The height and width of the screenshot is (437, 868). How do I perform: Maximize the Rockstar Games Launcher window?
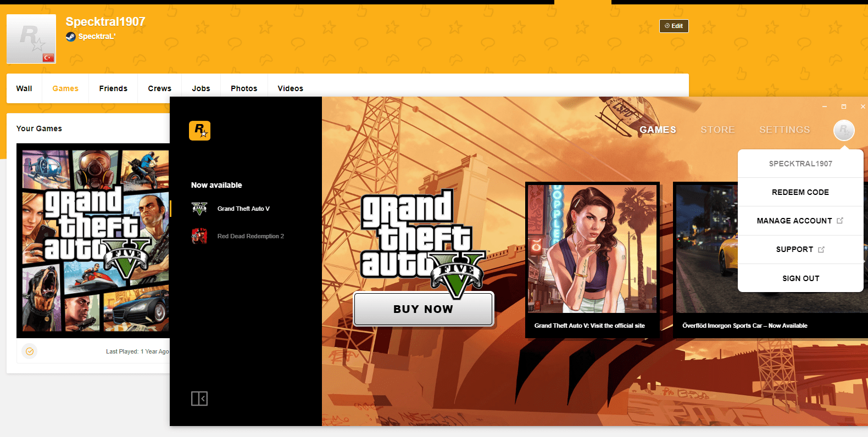click(x=844, y=107)
